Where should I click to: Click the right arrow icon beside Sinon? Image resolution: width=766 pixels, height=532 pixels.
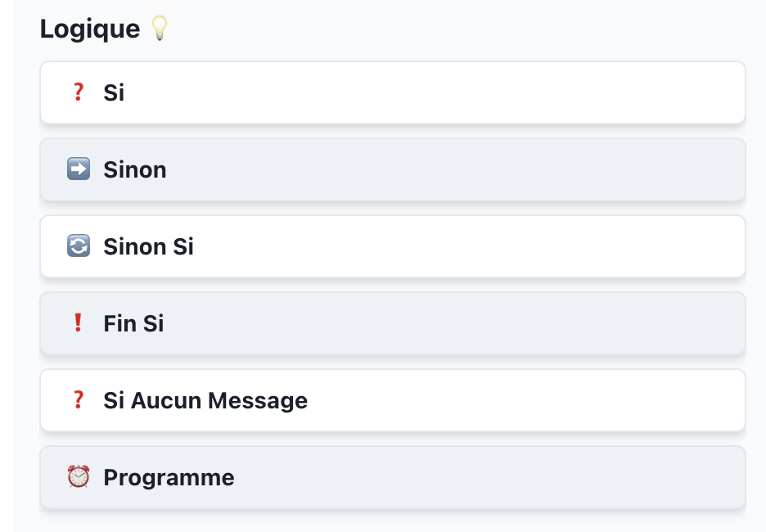(79, 169)
